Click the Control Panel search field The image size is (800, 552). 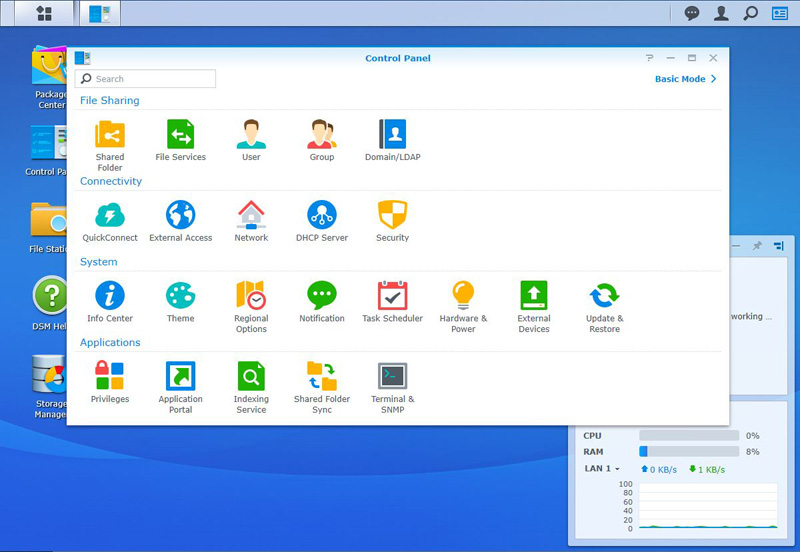(146, 79)
